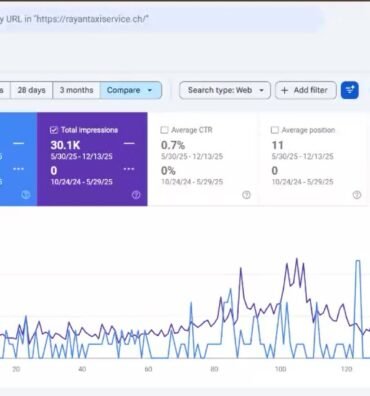
Task: Click the plus icon in Add filter
Action: pos(284,90)
